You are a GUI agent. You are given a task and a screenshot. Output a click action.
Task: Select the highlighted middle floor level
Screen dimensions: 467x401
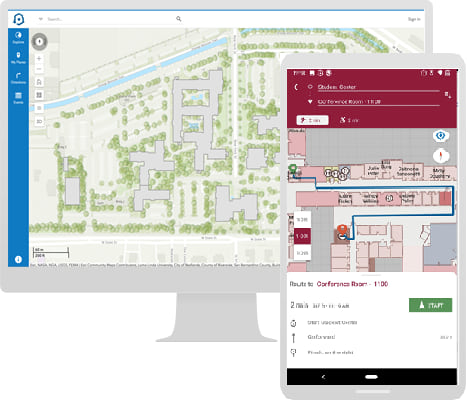pos(302,236)
